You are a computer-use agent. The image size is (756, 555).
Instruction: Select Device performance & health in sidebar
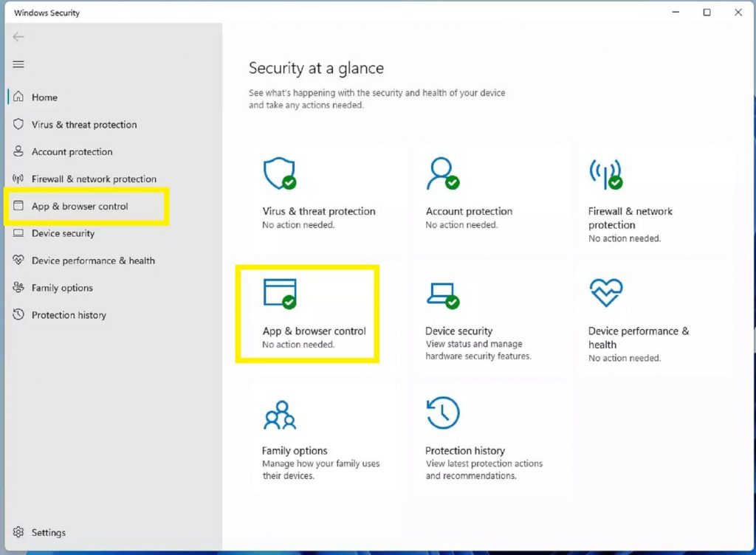pos(93,261)
